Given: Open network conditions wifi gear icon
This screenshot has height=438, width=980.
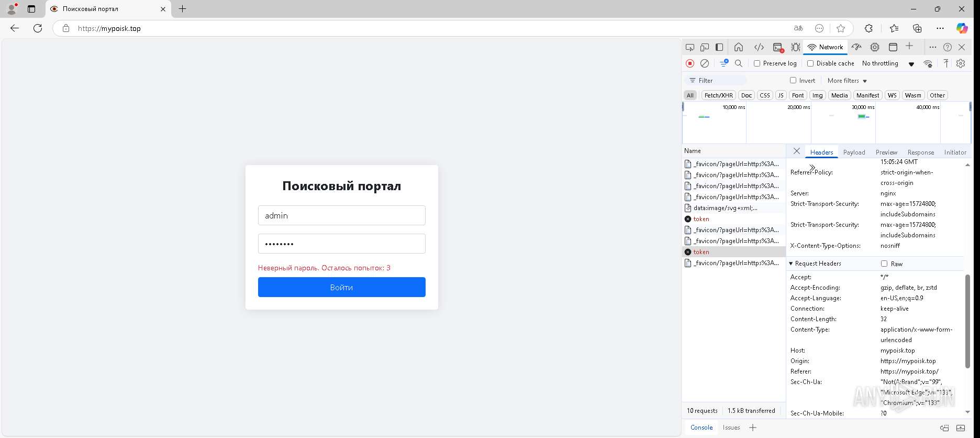Looking at the screenshot, I should click(x=928, y=63).
